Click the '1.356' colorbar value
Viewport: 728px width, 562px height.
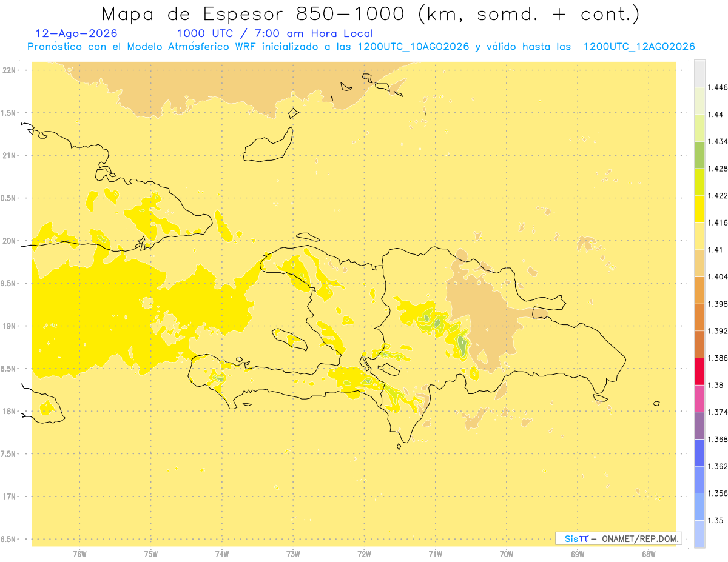click(717, 493)
